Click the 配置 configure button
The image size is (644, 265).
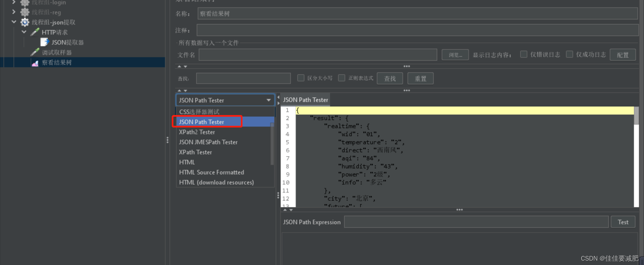coord(623,55)
